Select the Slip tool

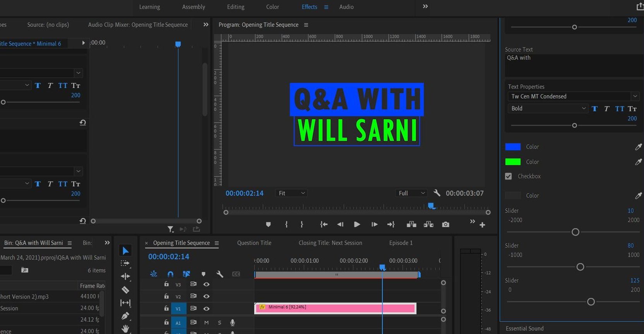(x=125, y=303)
